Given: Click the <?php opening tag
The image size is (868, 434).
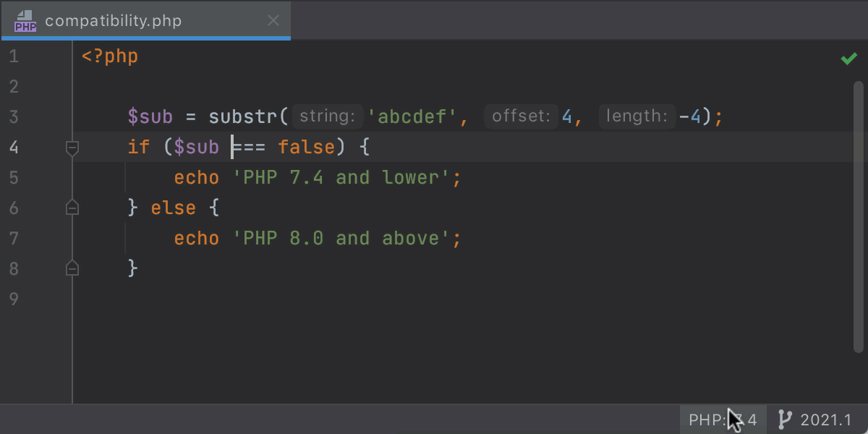Looking at the screenshot, I should tap(110, 56).
